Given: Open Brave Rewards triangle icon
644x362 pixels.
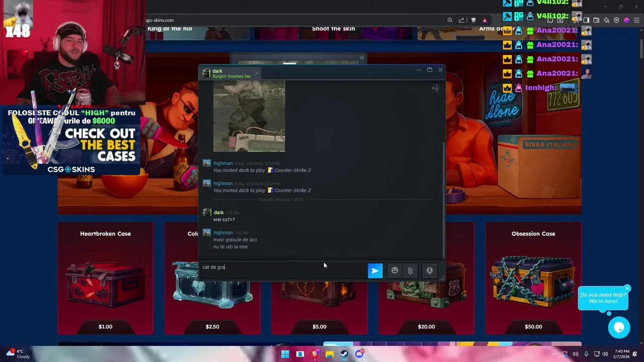Looking at the screenshot, I should (485, 20).
